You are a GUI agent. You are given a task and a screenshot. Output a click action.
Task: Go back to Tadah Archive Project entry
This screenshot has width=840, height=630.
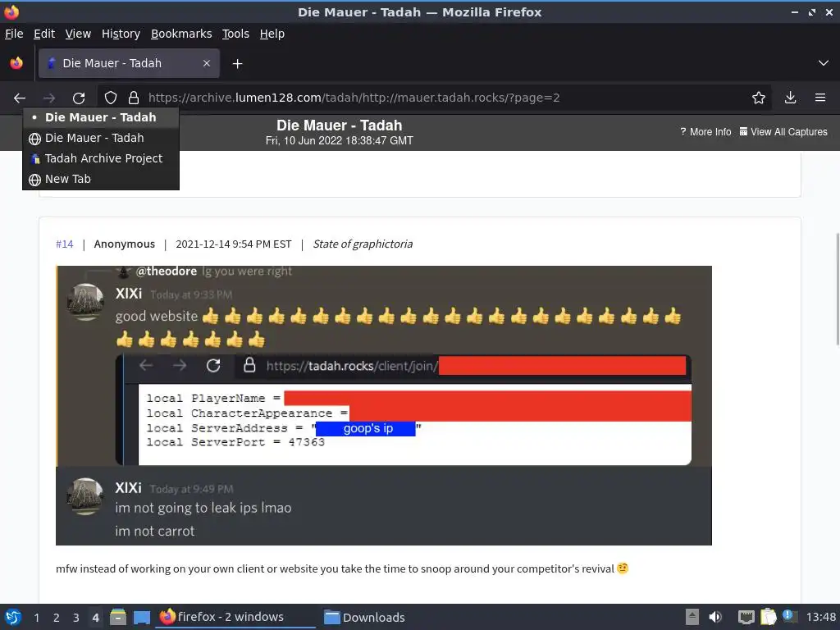pos(101,158)
